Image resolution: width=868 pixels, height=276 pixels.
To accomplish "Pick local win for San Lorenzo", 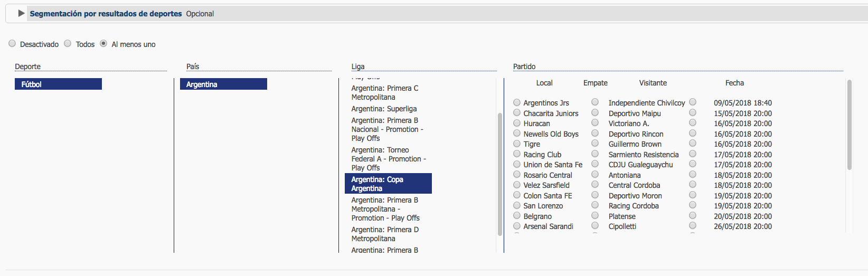I will (x=517, y=205).
